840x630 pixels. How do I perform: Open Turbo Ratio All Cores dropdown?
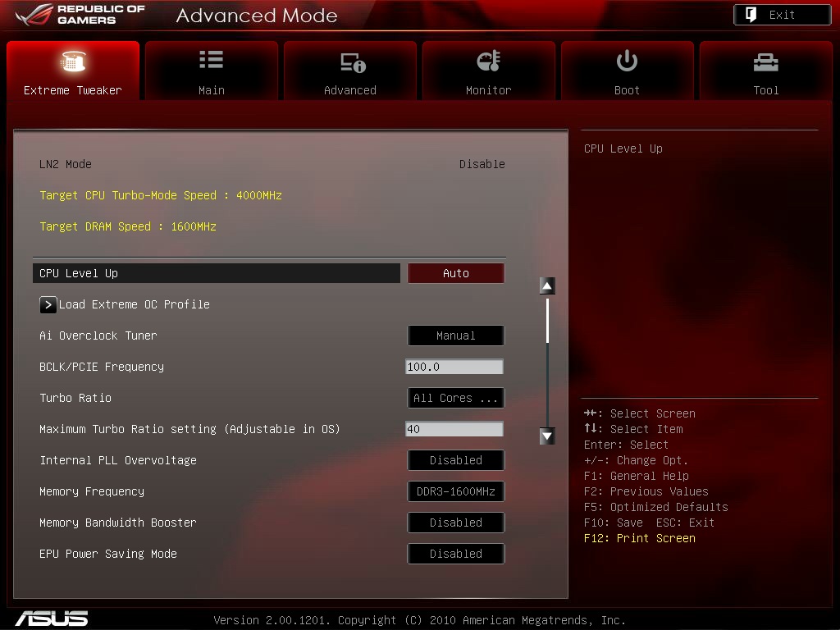click(456, 398)
